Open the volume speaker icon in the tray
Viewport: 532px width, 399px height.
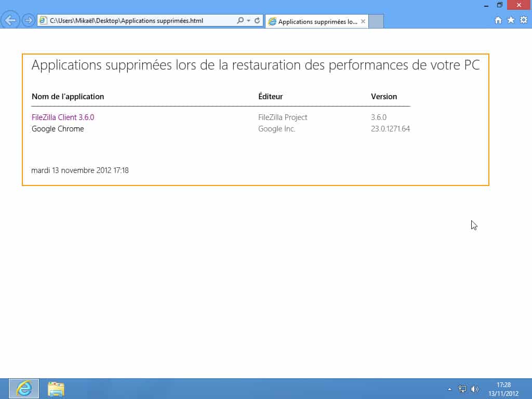475,389
